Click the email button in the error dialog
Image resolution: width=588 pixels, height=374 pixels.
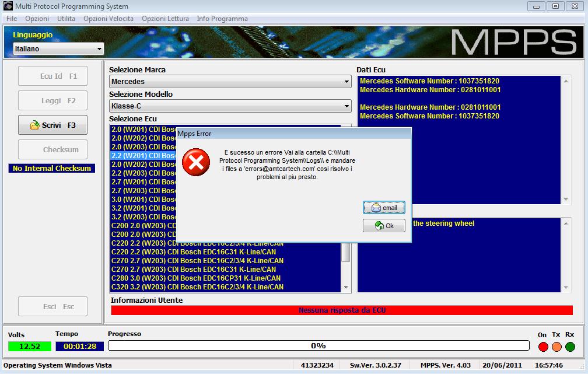[384, 208]
